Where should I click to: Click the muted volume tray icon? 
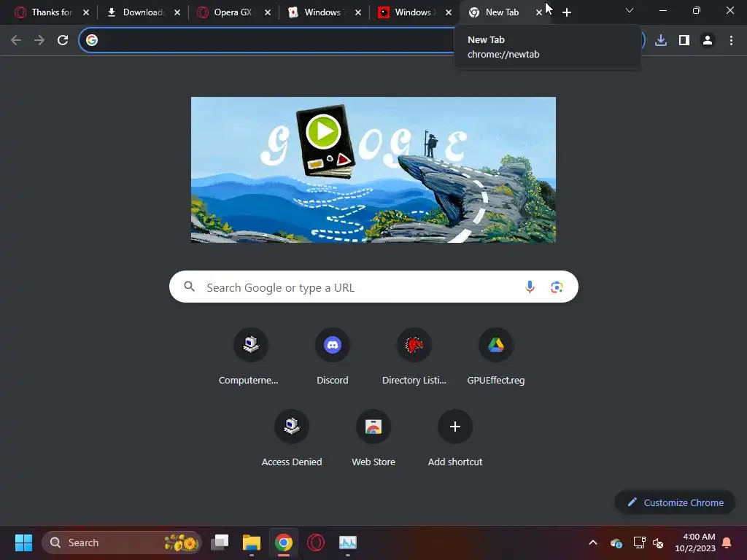click(658, 542)
